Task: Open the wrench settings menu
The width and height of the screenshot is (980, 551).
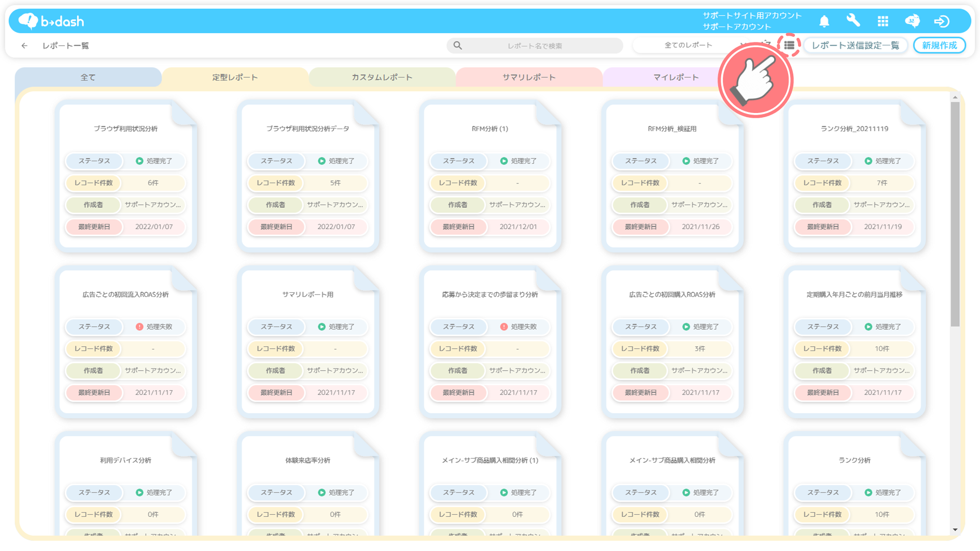Action: [853, 21]
